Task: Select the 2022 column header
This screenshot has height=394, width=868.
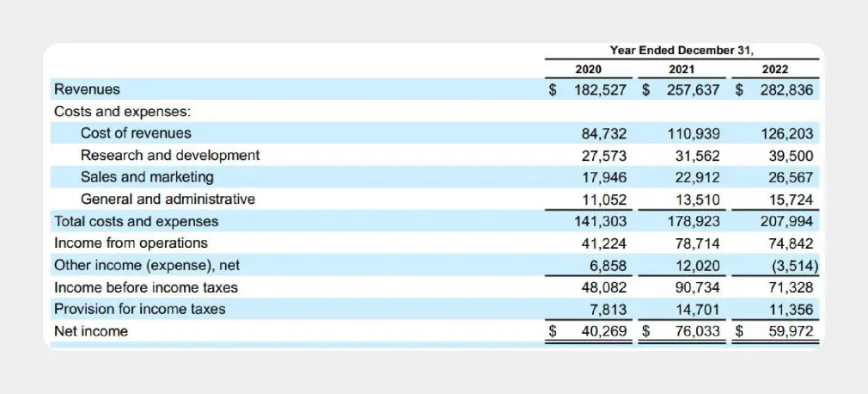Action: (774, 70)
